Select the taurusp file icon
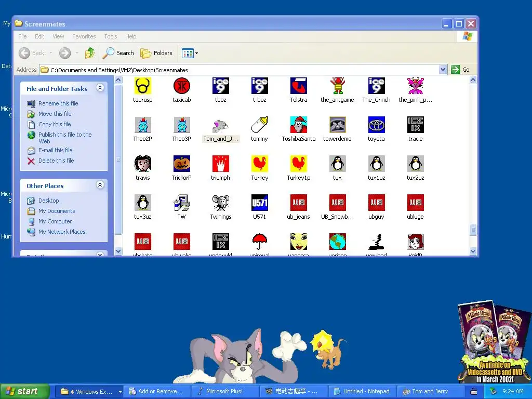 (x=142, y=86)
